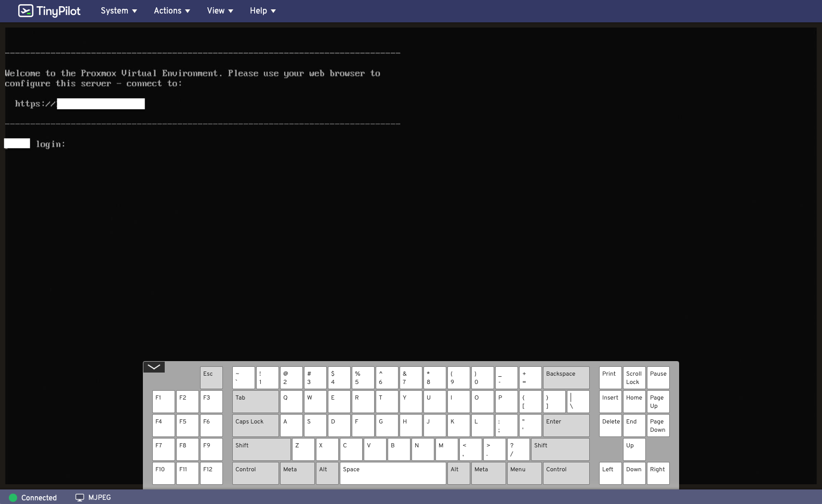Image resolution: width=822 pixels, height=504 pixels.
Task: Collapse the on-screen keyboard with chevron
Action: coord(154,367)
